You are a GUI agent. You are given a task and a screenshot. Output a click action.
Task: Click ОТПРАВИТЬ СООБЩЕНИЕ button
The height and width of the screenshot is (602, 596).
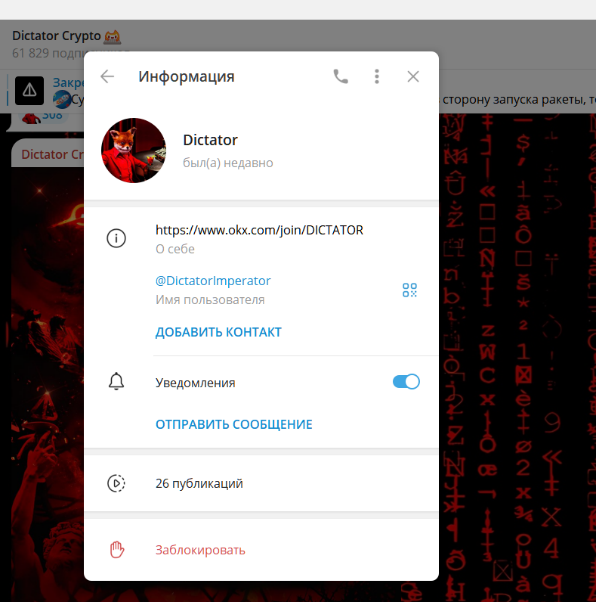coord(234,424)
